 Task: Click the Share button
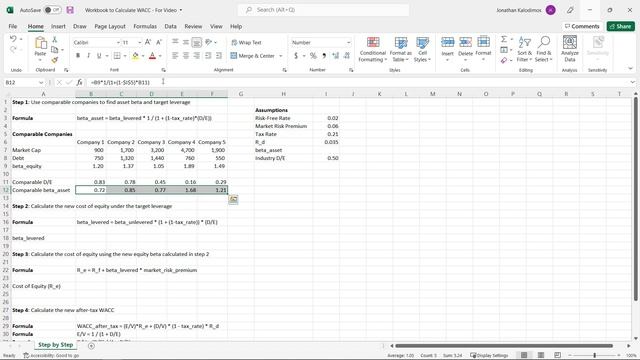point(620,27)
